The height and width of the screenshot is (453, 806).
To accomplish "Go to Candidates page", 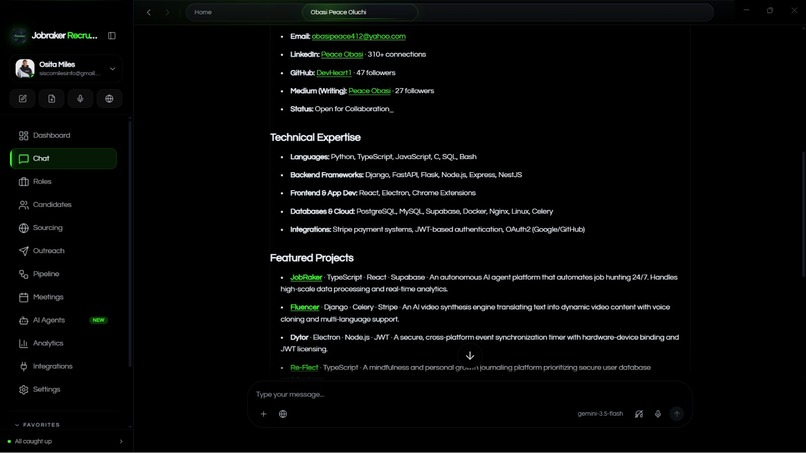I will [63, 205].
